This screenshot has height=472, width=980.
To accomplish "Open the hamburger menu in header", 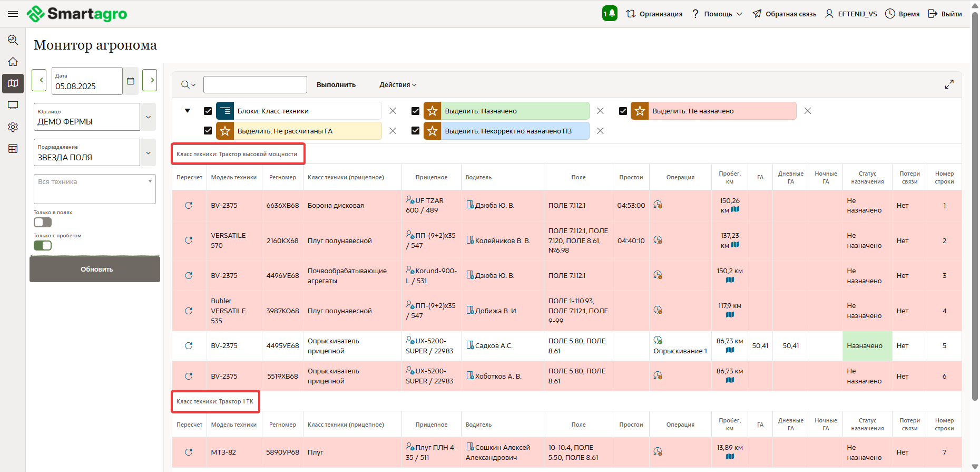I will point(13,14).
